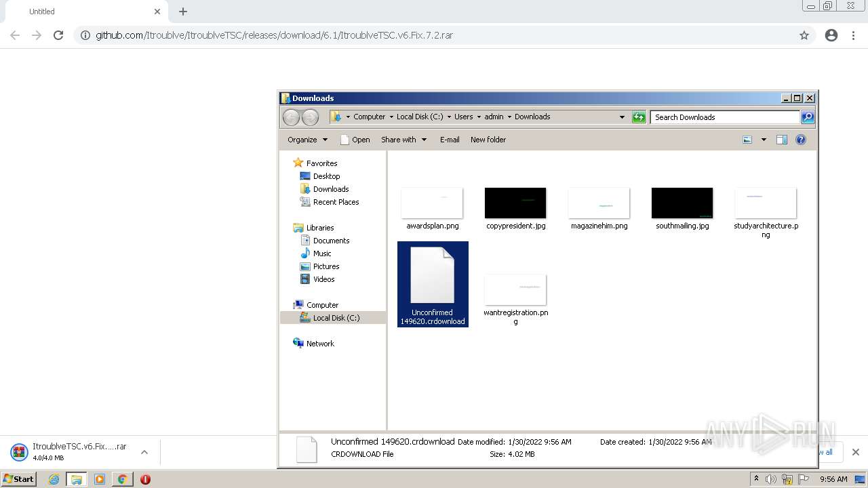Screen dimensions: 868x488
Task: Click the search magnifier in Downloads window
Action: (808, 117)
